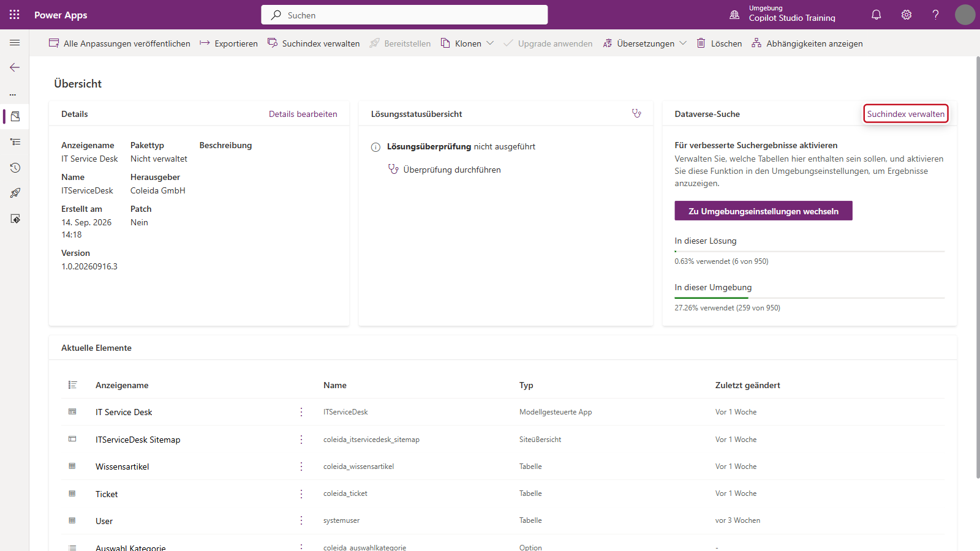Click Alle Anpassungen veröffentlichen
The image size is (980, 551).
coord(119,43)
